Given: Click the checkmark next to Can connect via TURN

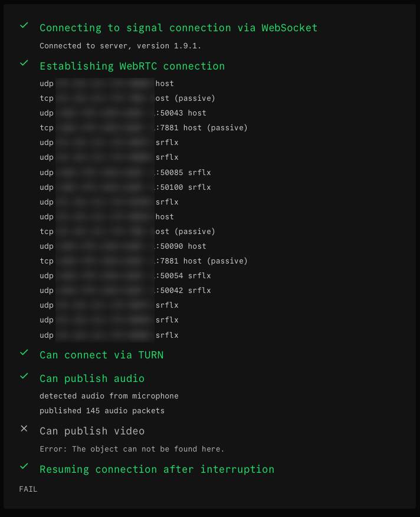Looking at the screenshot, I should click(24, 353).
